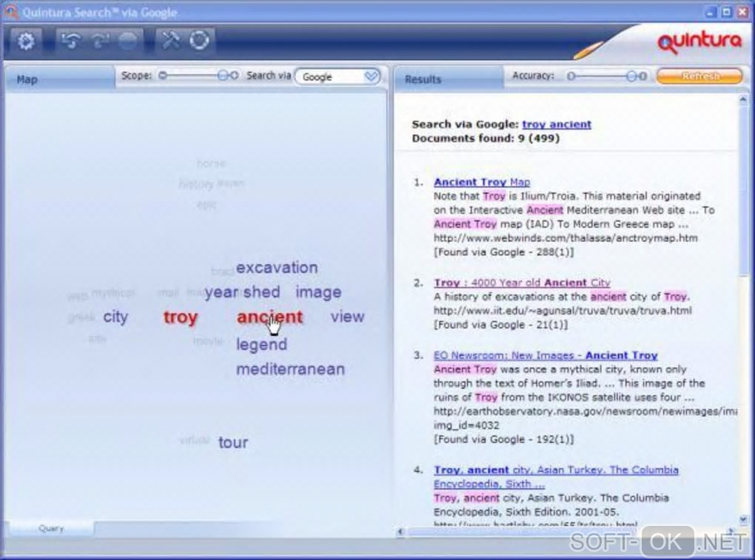Image resolution: width=755 pixels, height=560 pixels.
Task: Click the faded word 'virtual' in map
Action: 194,439
